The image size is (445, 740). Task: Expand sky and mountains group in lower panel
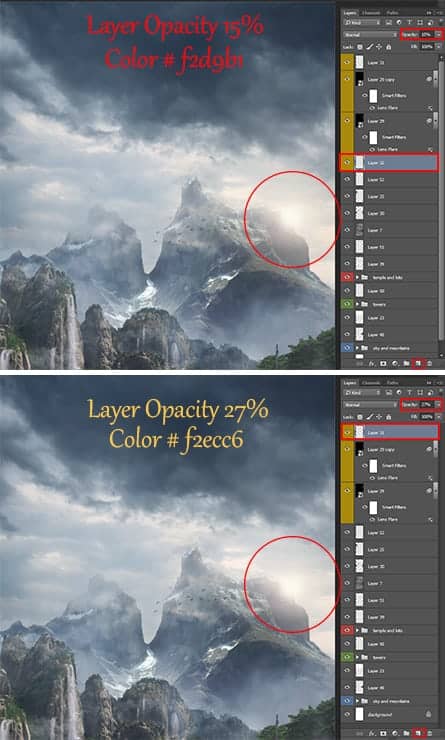[x=357, y=701]
